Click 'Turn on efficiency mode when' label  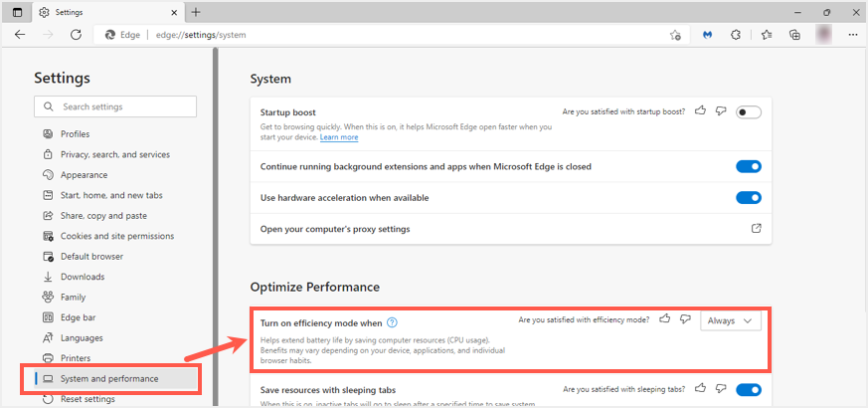(321, 322)
